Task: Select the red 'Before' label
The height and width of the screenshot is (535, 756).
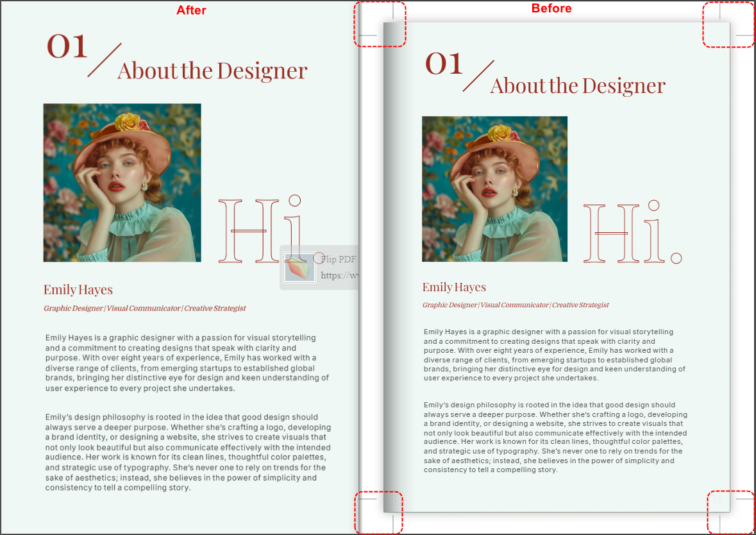Action: point(551,8)
